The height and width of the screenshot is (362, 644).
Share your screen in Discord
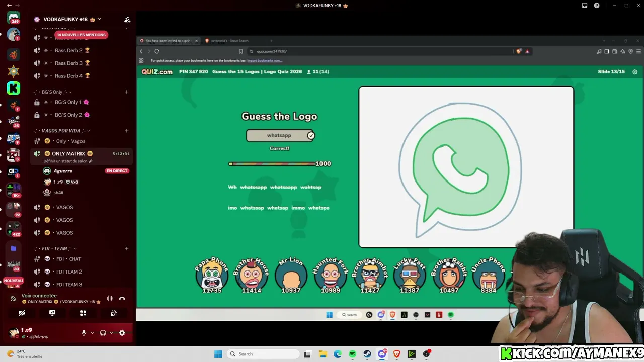click(x=52, y=313)
